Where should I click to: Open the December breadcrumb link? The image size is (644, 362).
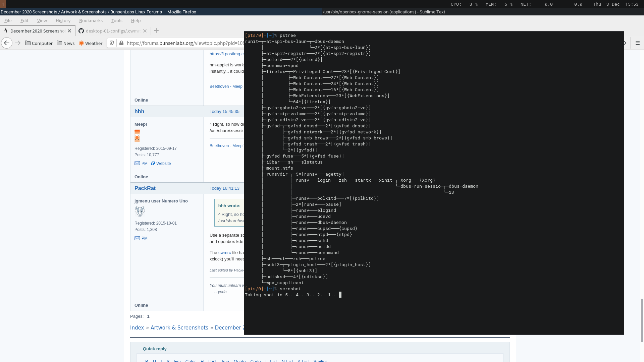point(229,328)
